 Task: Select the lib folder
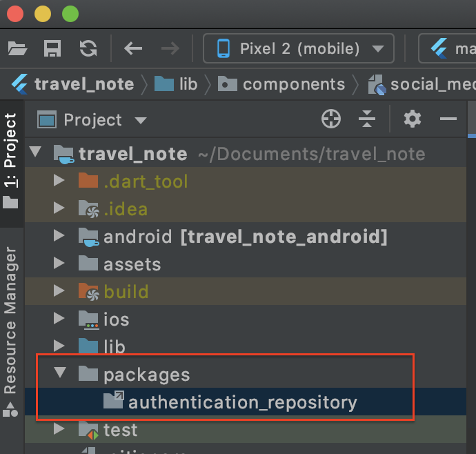click(246, 346)
